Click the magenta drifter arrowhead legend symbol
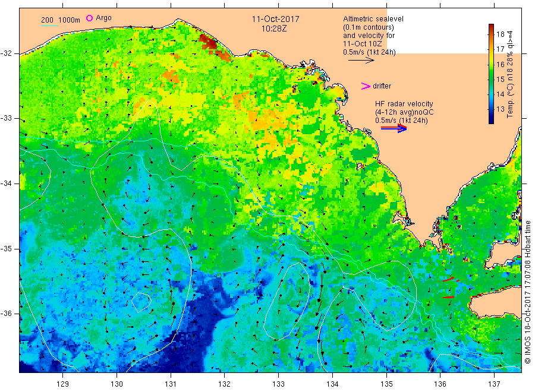This screenshot has height=392, width=535. [x=366, y=86]
